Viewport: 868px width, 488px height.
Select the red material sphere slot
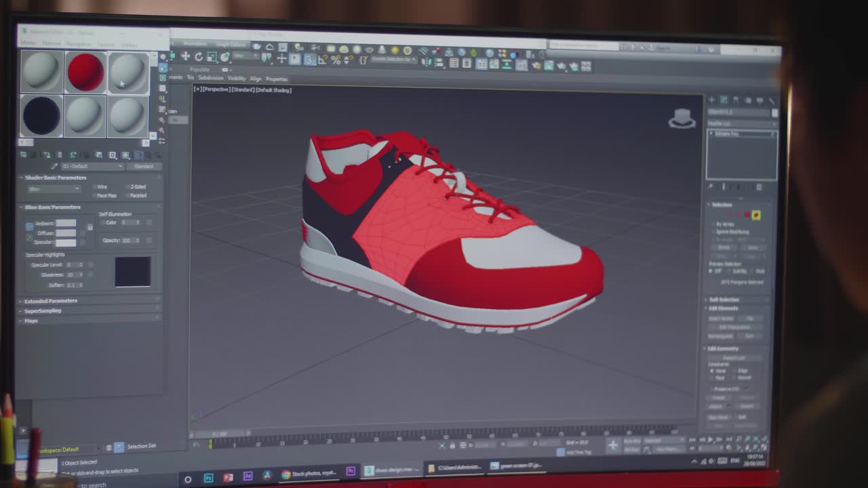coord(84,70)
